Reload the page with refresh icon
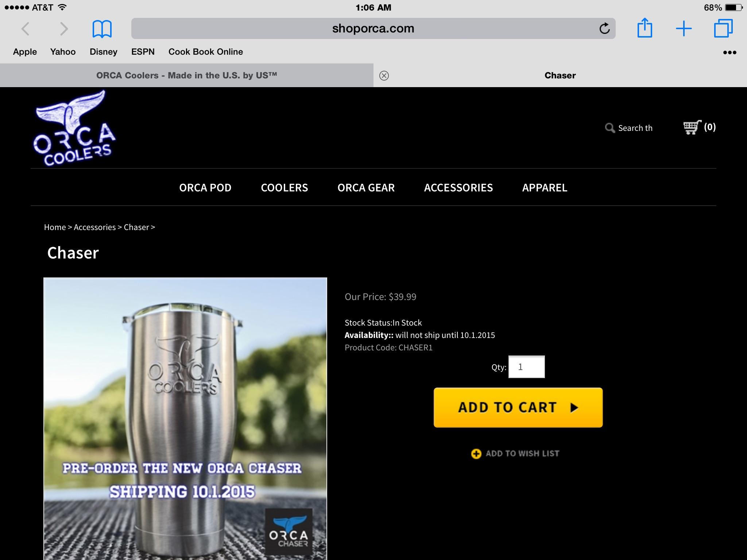The image size is (747, 560). pos(604,28)
